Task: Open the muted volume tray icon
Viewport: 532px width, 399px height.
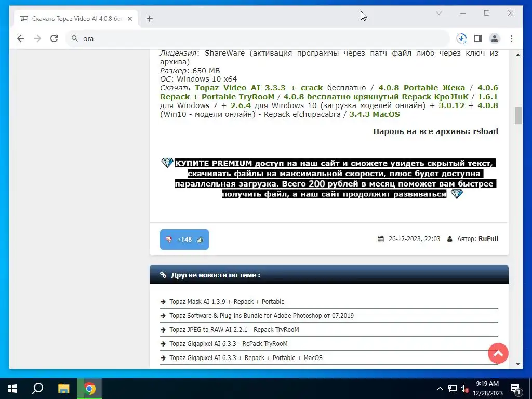Action: [x=465, y=389]
